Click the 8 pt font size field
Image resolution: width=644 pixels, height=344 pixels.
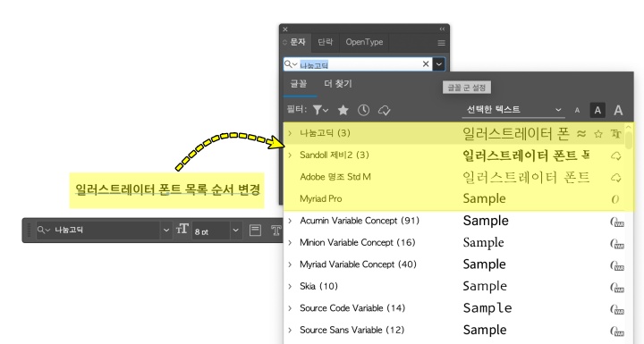[211, 230]
